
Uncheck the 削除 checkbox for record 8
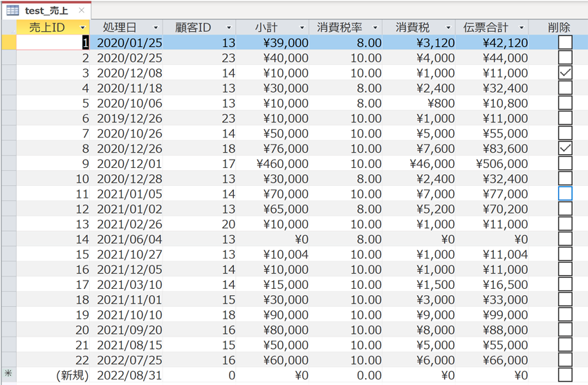tap(565, 148)
